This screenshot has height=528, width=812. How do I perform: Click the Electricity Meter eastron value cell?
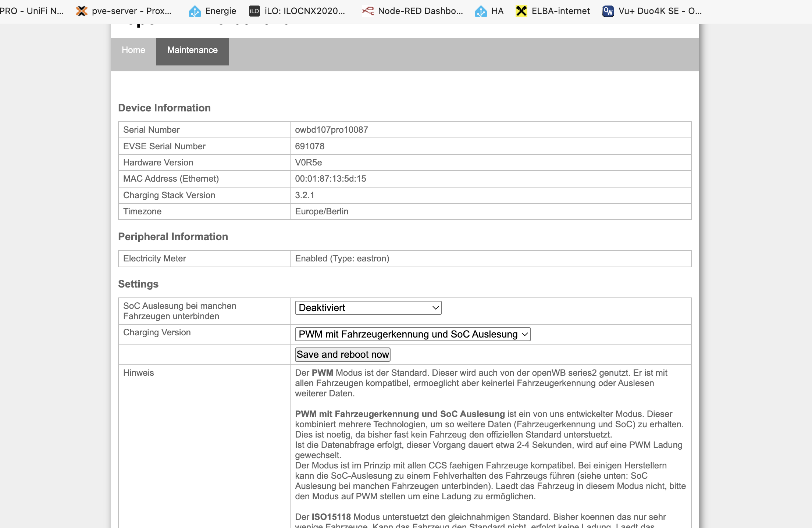pos(342,258)
